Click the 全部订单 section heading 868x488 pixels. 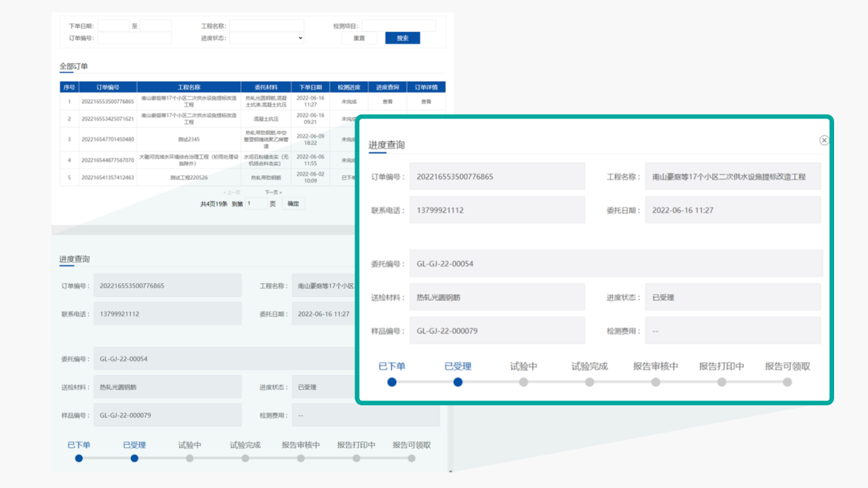[x=73, y=66]
